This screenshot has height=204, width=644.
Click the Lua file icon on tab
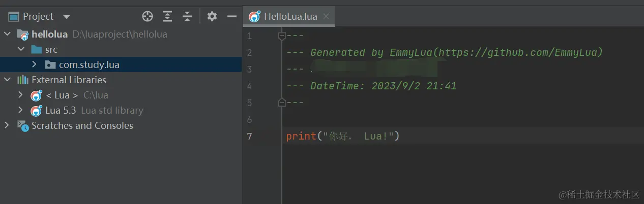coord(254,16)
